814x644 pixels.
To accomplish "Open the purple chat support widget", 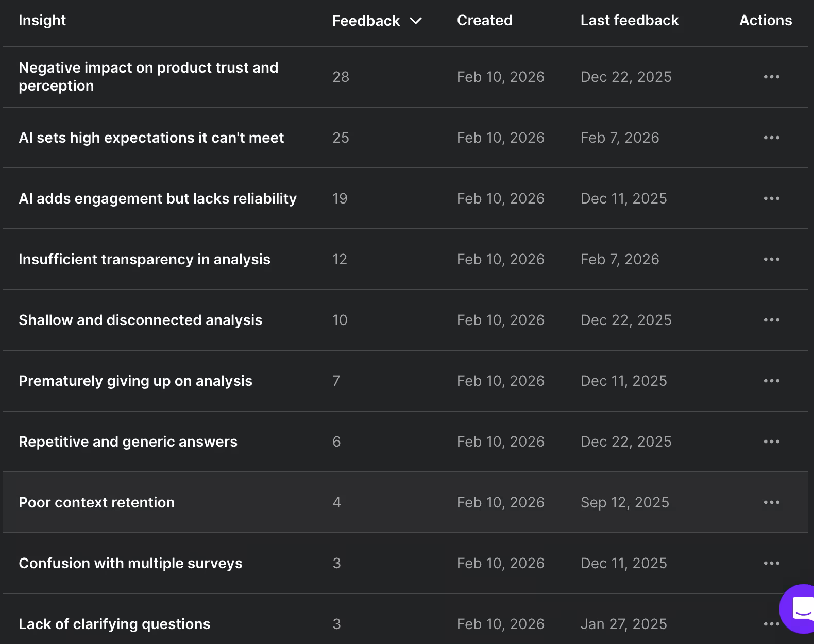I will [x=799, y=609].
